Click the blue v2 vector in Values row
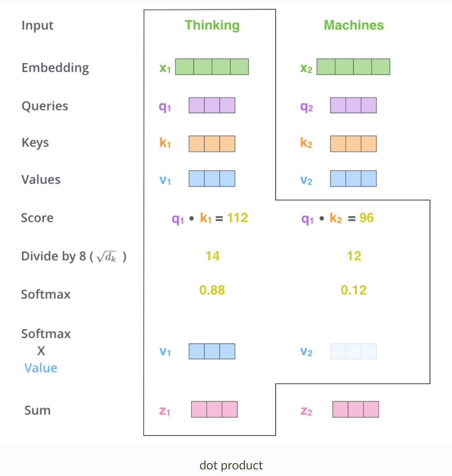Viewport: 452px width, 476px height. click(353, 179)
